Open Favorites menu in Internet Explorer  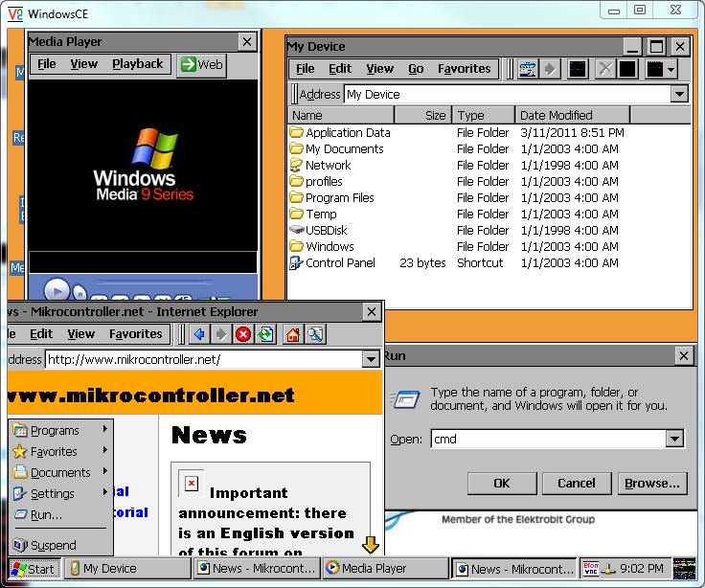pyautogui.click(x=135, y=334)
